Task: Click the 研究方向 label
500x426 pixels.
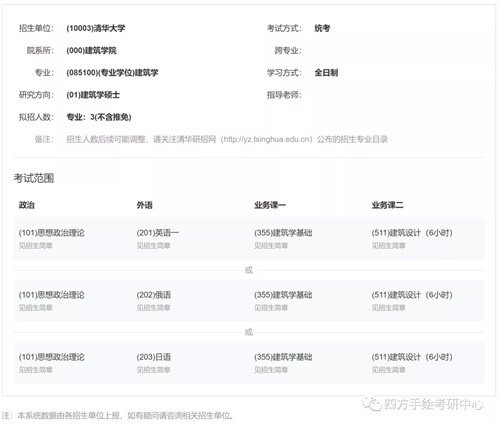Action: point(36,95)
